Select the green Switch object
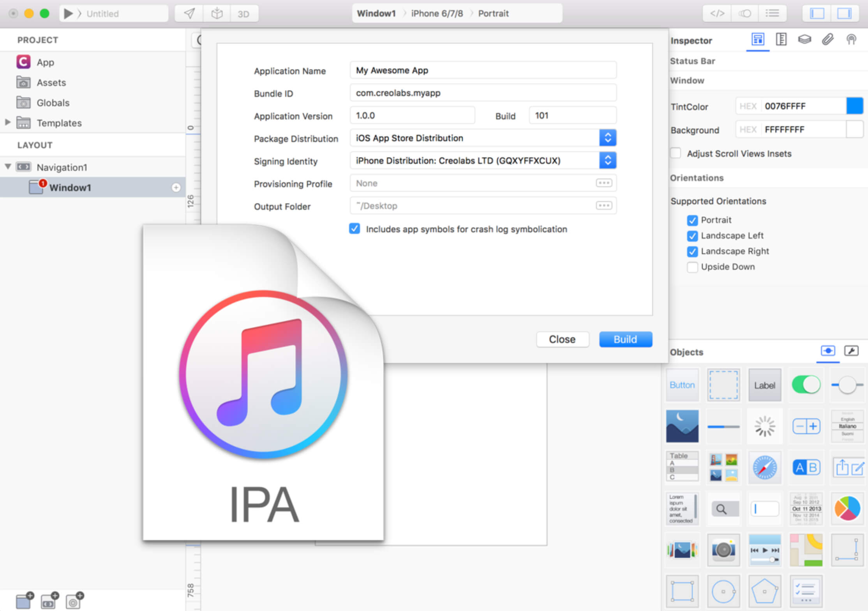 [x=806, y=385]
